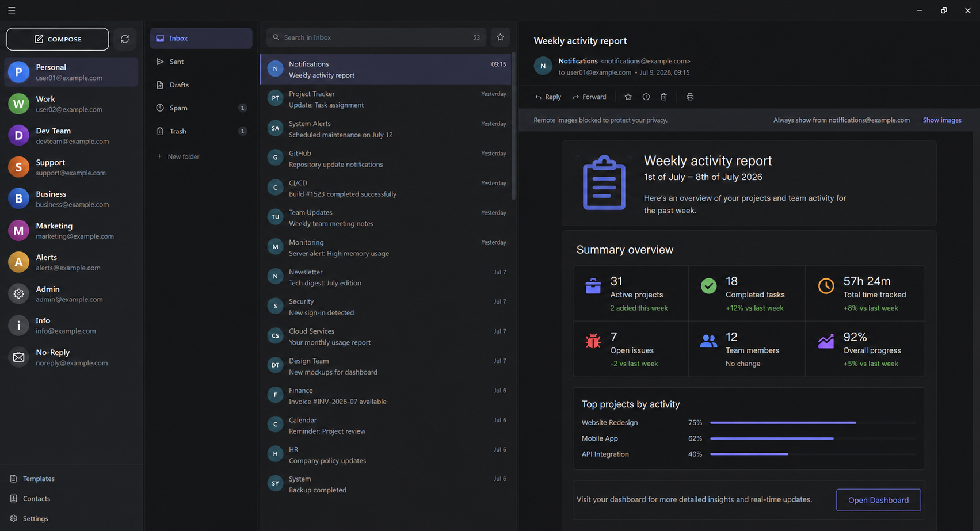Open the hamburger menu icon
This screenshot has height=531, width=980.
(x=12, y=10)
